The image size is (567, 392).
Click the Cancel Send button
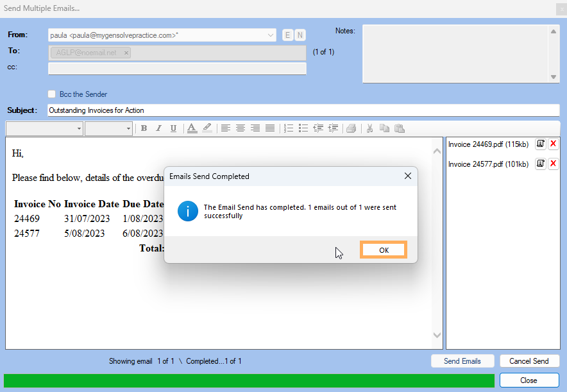point(529,361)
